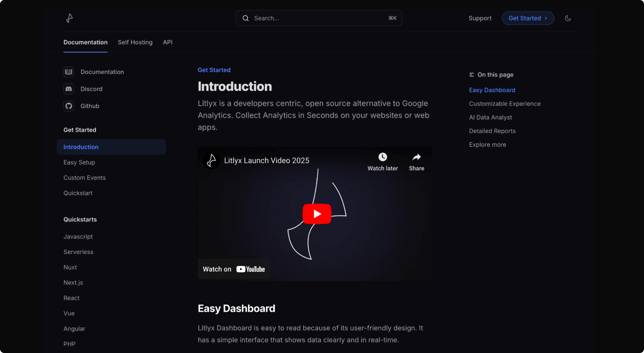Switch to the Self Hosting tab
Screen dimensions: 644x353
click(x=135, y=42)
